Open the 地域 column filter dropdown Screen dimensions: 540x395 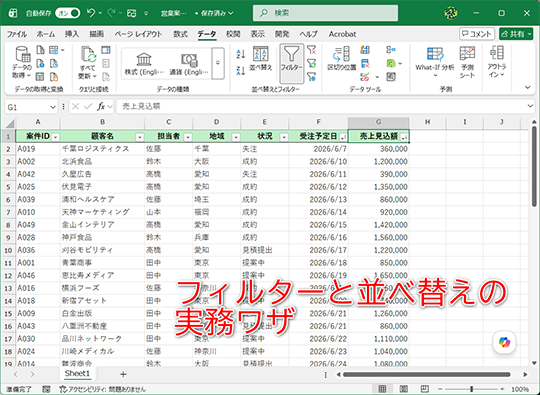pos(236,137)
